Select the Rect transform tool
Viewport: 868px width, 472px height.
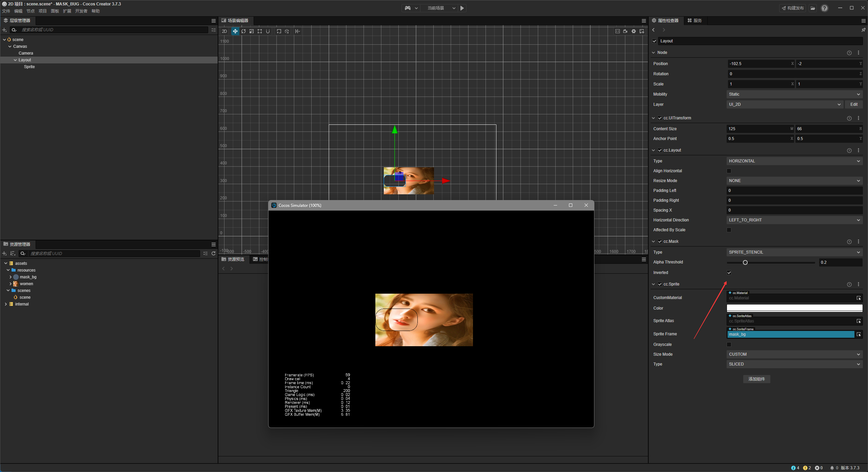coord(259,31)
